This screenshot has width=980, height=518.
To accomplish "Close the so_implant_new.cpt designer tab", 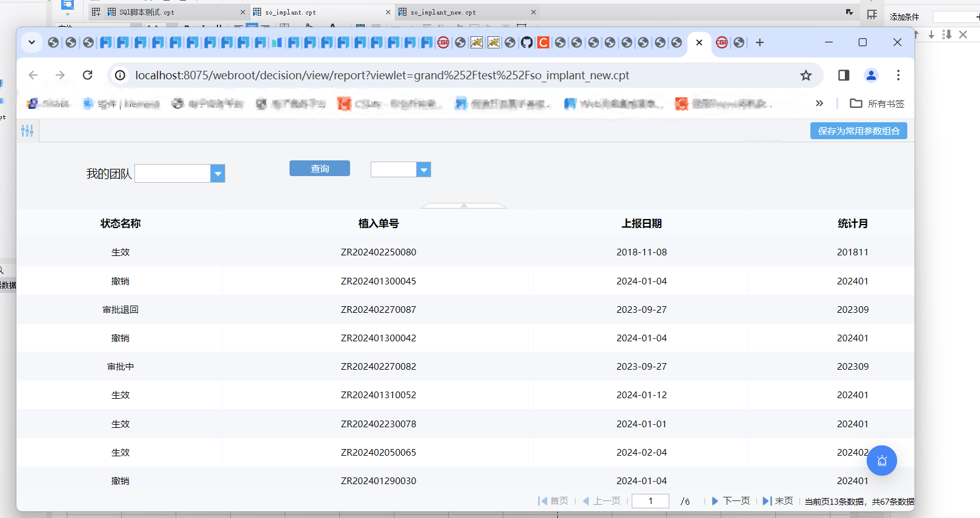I will click(534, 12).
